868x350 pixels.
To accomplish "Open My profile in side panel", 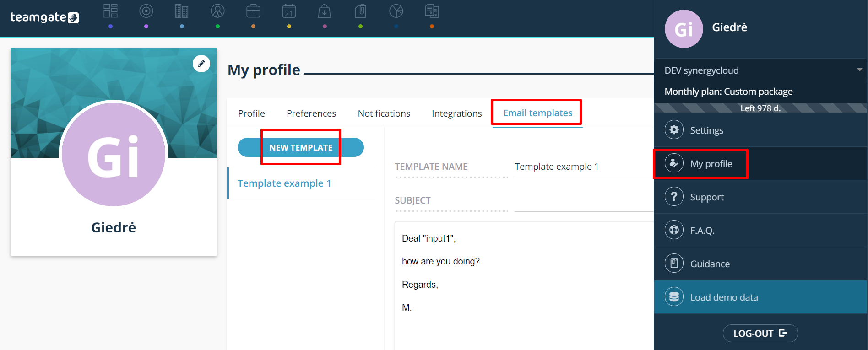I will (761, 163).
